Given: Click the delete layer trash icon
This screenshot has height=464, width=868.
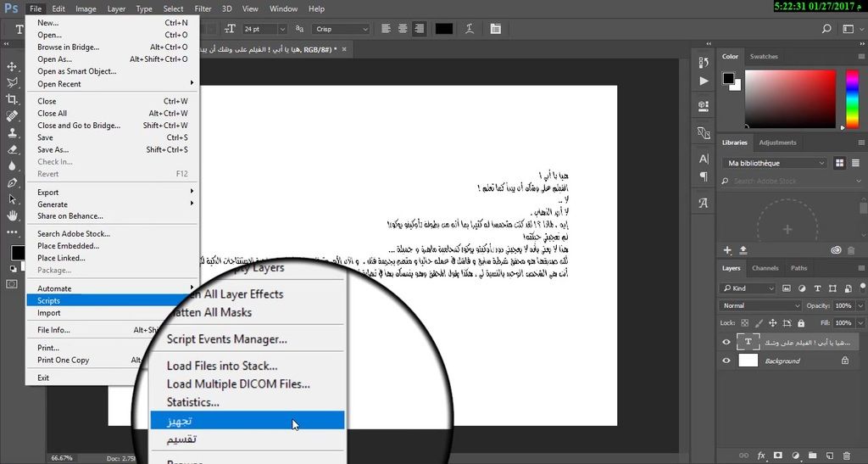Looking at the screenshot, I should pyautogui.click(x=847, y=456).
